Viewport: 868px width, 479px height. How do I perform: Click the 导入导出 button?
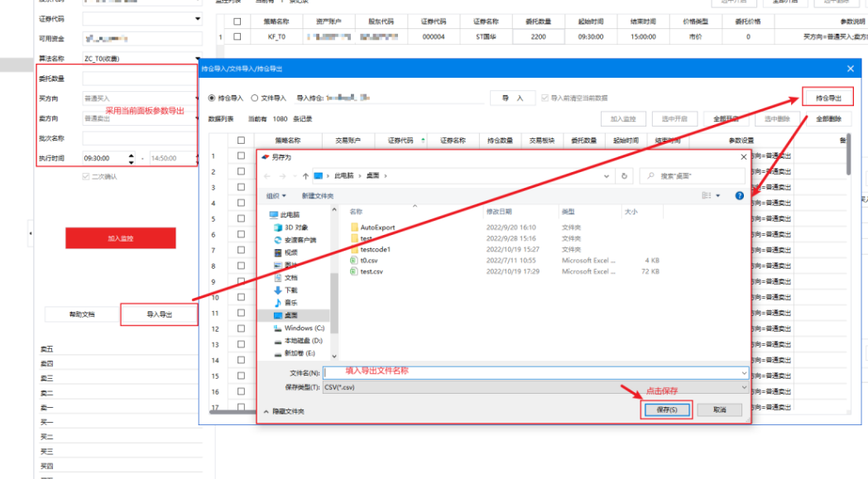coord(159,314)
